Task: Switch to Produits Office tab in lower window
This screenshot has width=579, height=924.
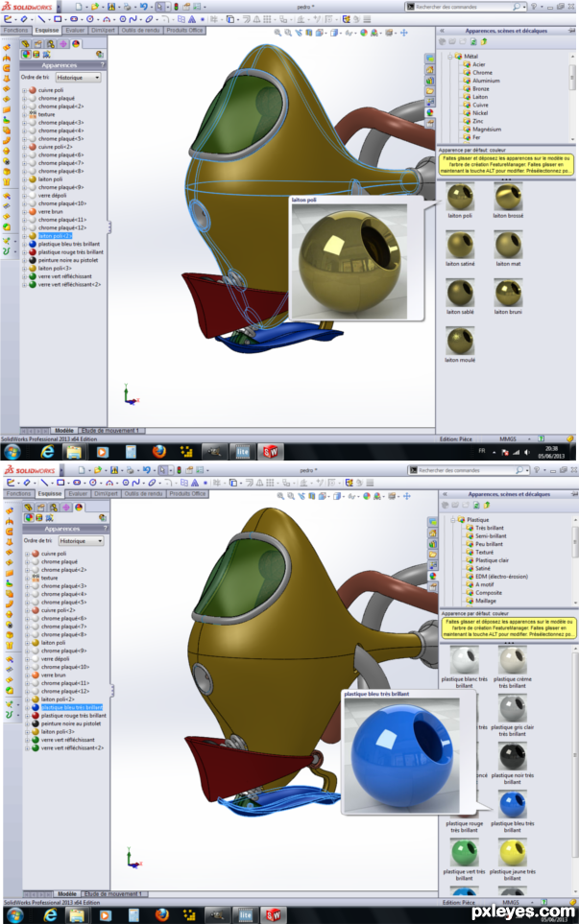Action: 187,493
